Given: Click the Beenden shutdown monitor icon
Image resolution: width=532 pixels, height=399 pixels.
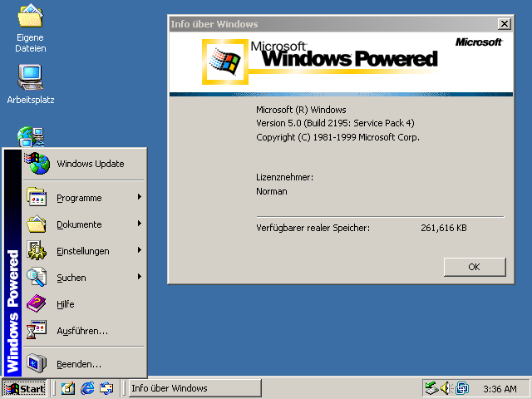Looking at the screenshot, I should pyautogui.click(x=37, y=363).
